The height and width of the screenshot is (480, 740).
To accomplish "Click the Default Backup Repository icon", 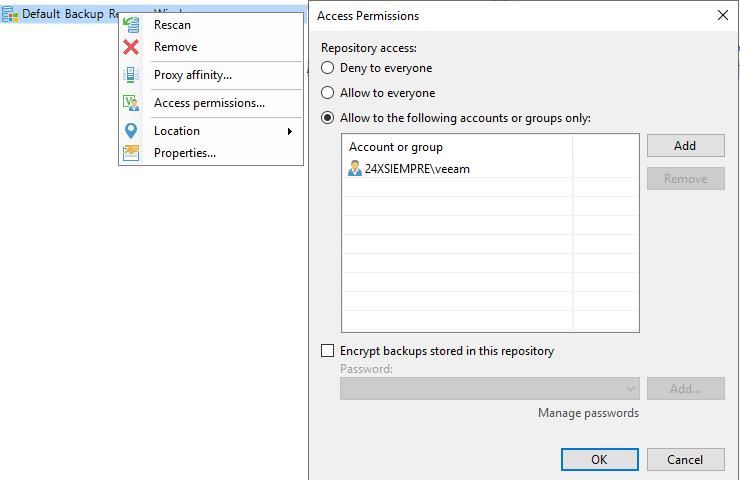I will (10, 14).
